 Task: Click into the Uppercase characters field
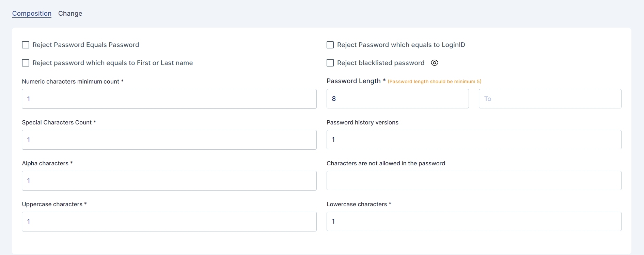(x=169, y=222)
